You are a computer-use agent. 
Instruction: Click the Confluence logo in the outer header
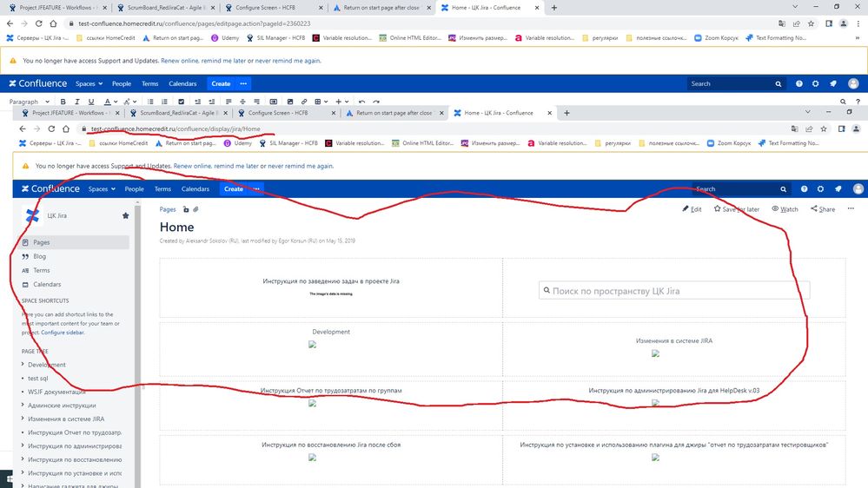[37, 83]
